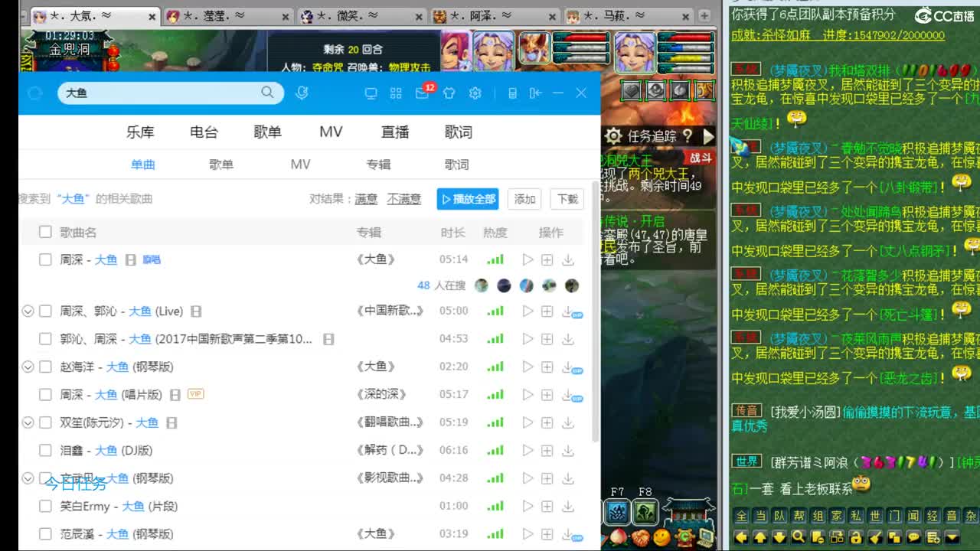The image size is (980, 551).
Task: Check the 周深 - 大鱼 (唱片版) checkbox
Action: click(45, 395)
